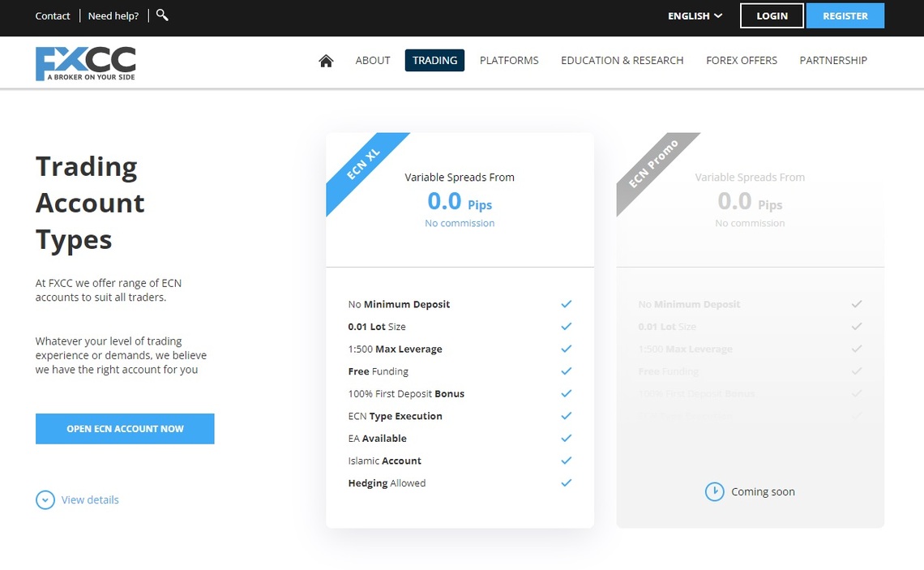Screen dimensions: 924x570
Task: Open the EDUCATION & RESEARCH menu
Action: point(622,60)
